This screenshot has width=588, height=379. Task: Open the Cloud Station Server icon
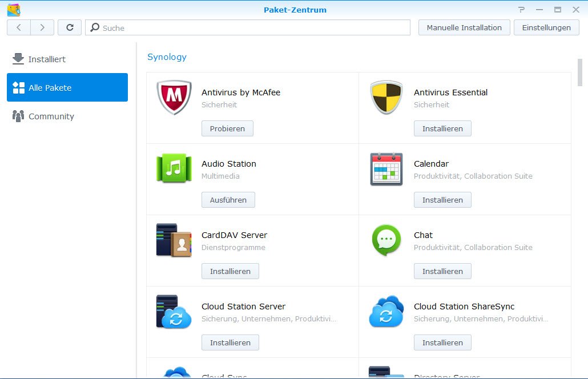(x=174, y=312)
